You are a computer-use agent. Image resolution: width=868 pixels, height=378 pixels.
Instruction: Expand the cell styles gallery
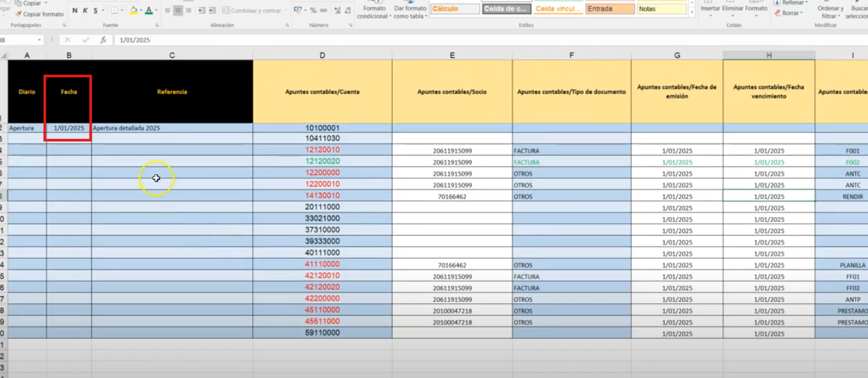(692, 14)
